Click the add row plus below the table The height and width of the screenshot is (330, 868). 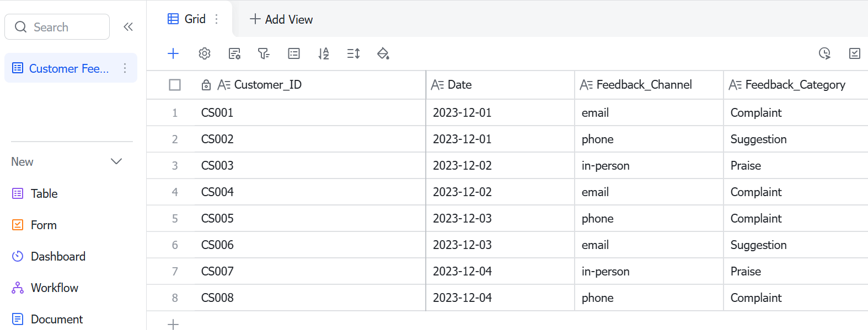click(x=173, y=324)
